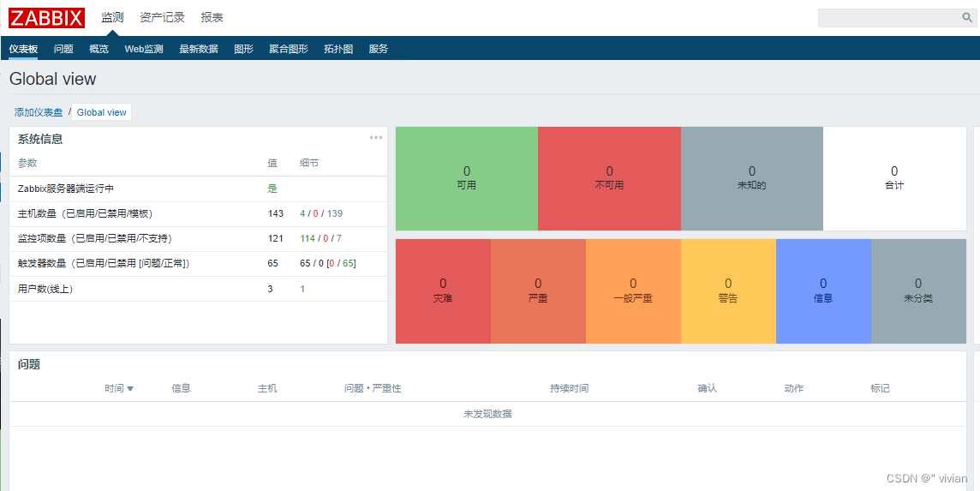Click the ZABBIX logo

pyautogui.click(x=46, y=17)
